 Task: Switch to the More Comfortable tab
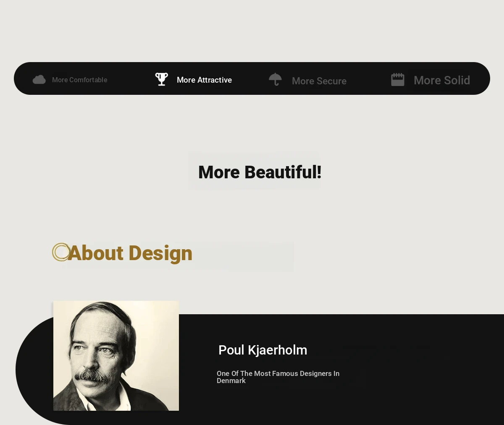[79, 80]
